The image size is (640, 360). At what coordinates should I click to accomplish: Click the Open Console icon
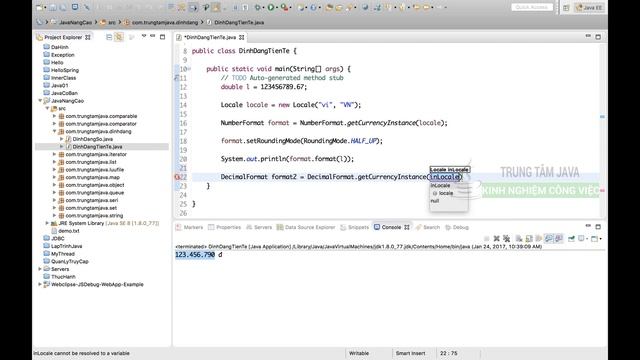click(x=595, y=238)
